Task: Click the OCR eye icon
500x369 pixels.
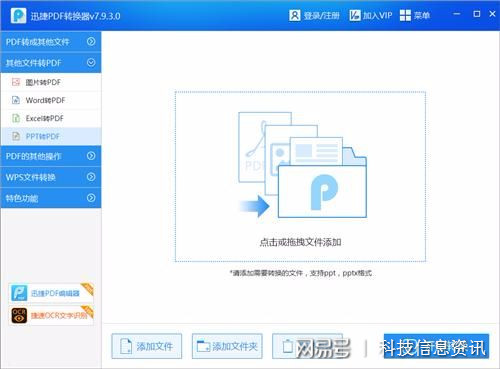Action: click(19, 316)
